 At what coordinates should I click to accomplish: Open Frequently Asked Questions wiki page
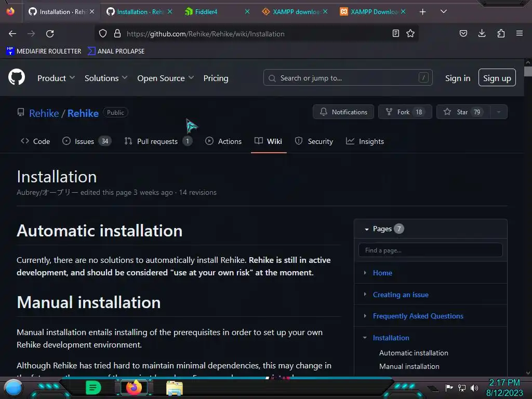tap(418, 316)
